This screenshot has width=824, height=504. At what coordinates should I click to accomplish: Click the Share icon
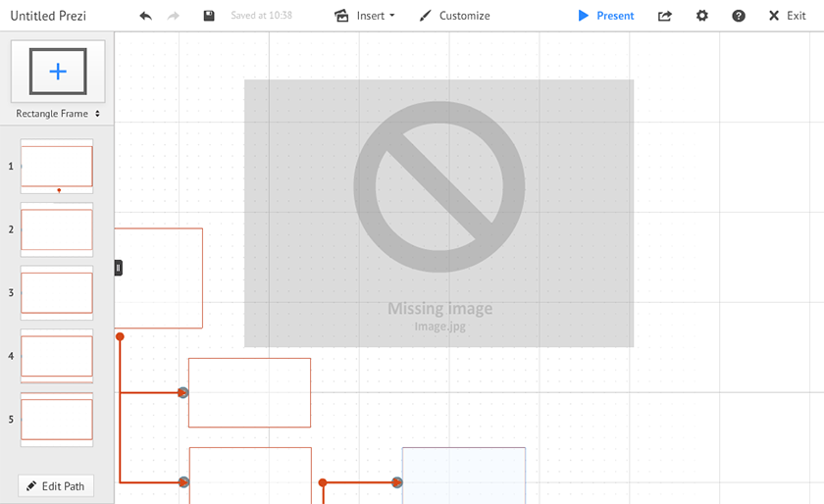pos(665,16)
